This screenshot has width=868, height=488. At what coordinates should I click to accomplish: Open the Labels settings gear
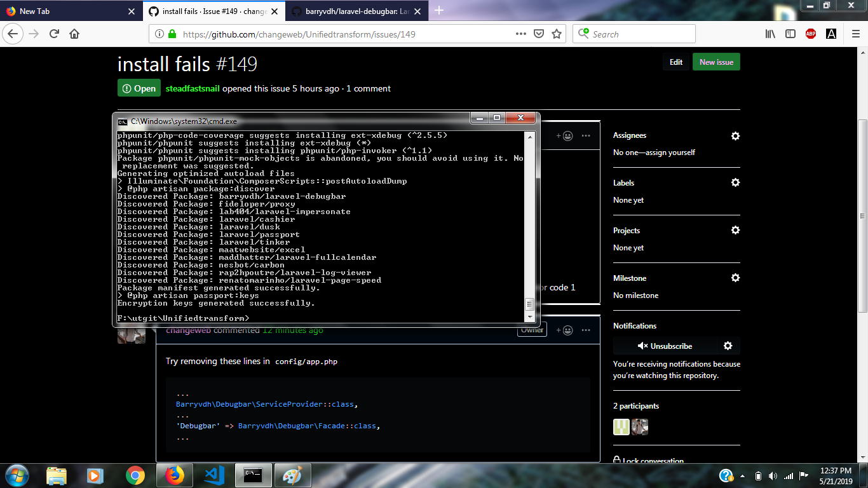coord(735,182)
